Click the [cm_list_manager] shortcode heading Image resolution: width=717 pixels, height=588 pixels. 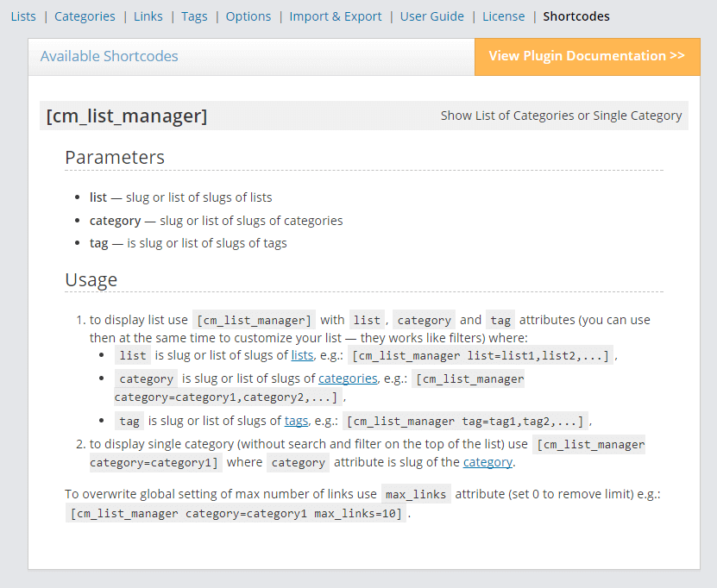pyautogui.click(x=127, y=116)
